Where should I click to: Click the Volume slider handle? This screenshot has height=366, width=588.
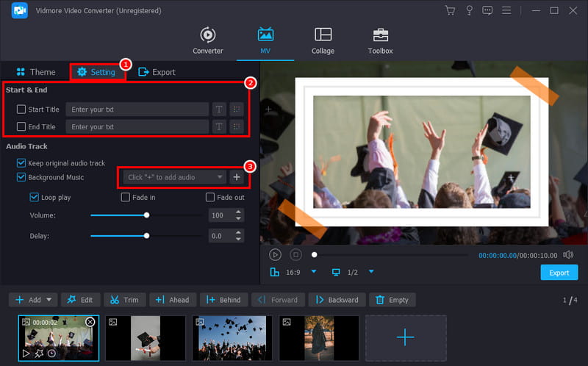point(147,215)
